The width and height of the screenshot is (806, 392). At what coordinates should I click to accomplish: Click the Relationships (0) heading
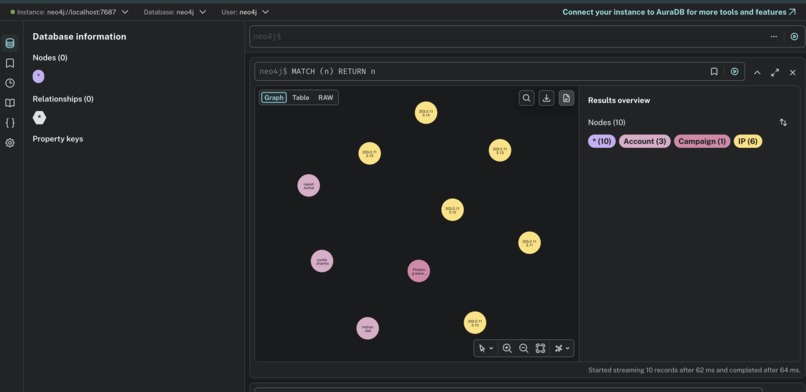pos(63,99)
